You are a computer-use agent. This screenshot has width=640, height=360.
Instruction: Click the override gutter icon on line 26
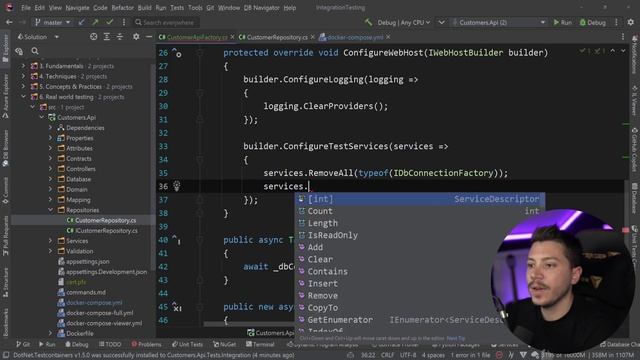(176, 53)
